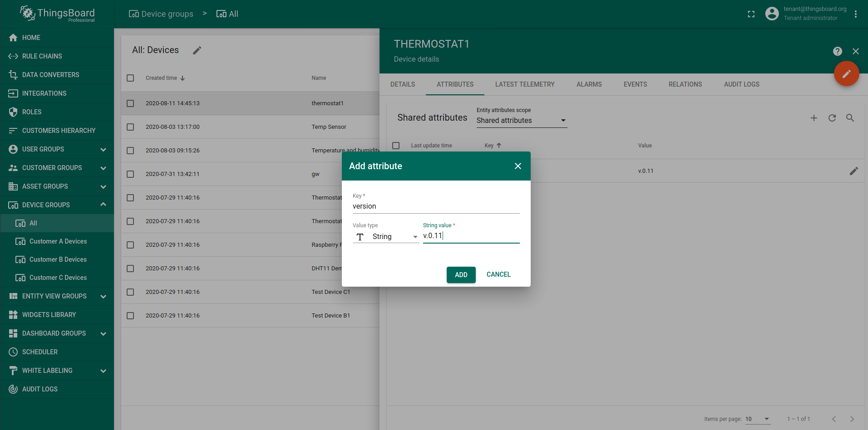Edit the v.0.11 attribute value
Viewport: 868px width, 430px height.
(854, 171)
